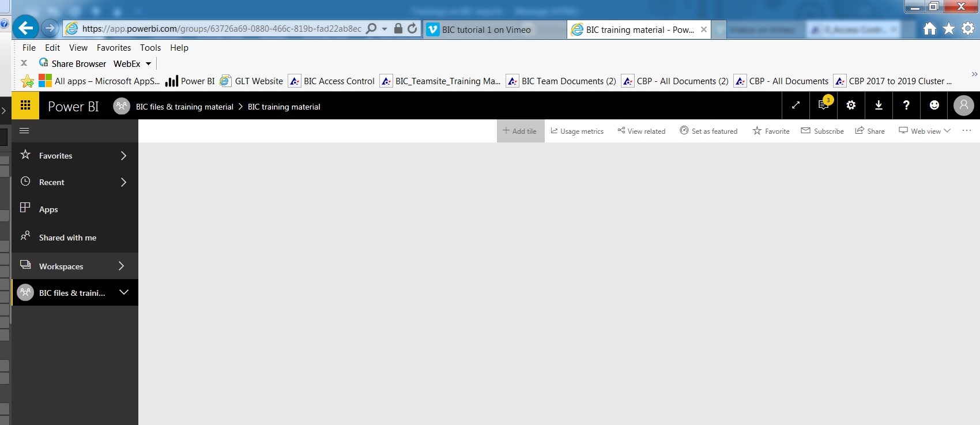Open the Web view dropdown

tap(925, 131)
